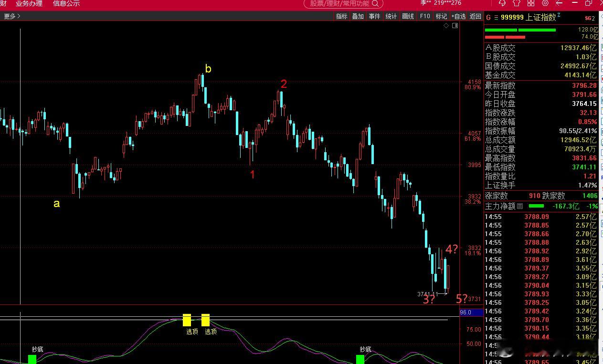Screen dimensions: 603x364
Task: Open the detail icon next to 主力净额
Action: point(520,206)
